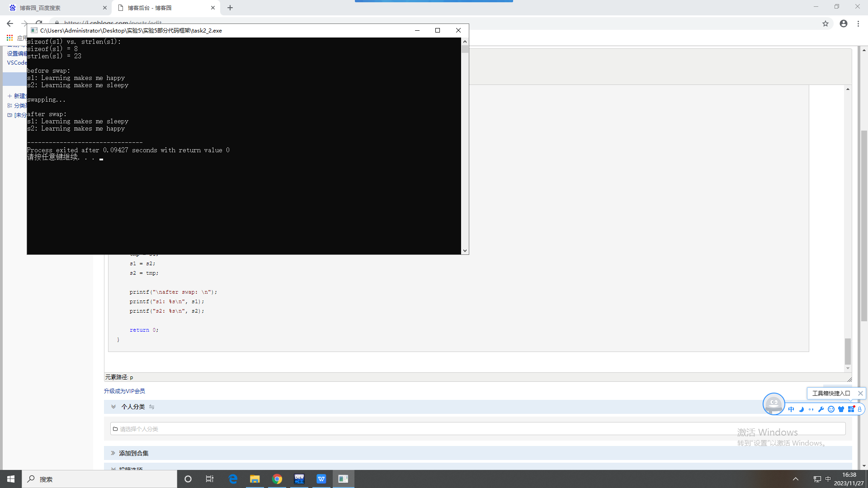
Task: Open a new browser tab
Action: tap(230, 8)
